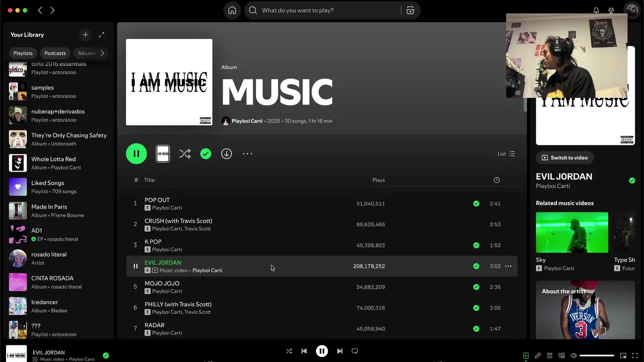Click Switch to video button
The width and height of the screenshot is (644, 362).
pyautogui.click(x=565, y=158)
